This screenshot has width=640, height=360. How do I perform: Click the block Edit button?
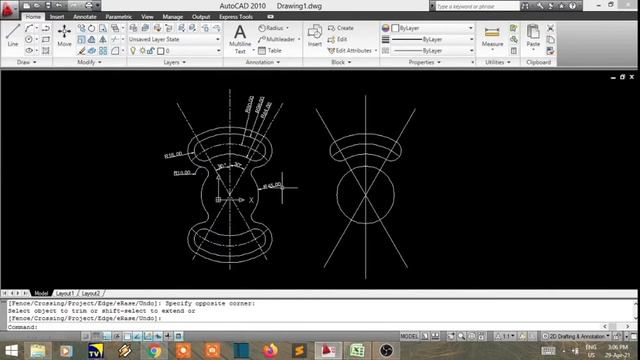338,40
